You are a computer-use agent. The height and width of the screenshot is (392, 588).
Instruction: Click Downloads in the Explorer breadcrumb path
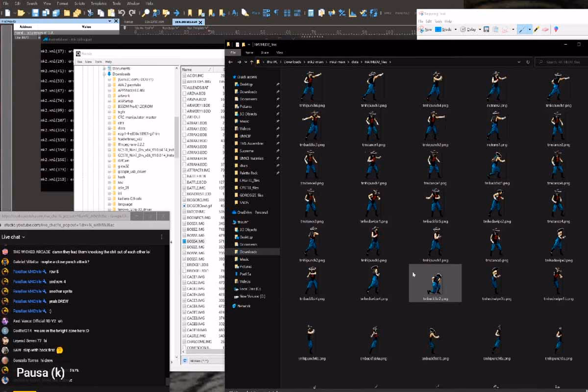pyautogui.click(x=293, y=62)
